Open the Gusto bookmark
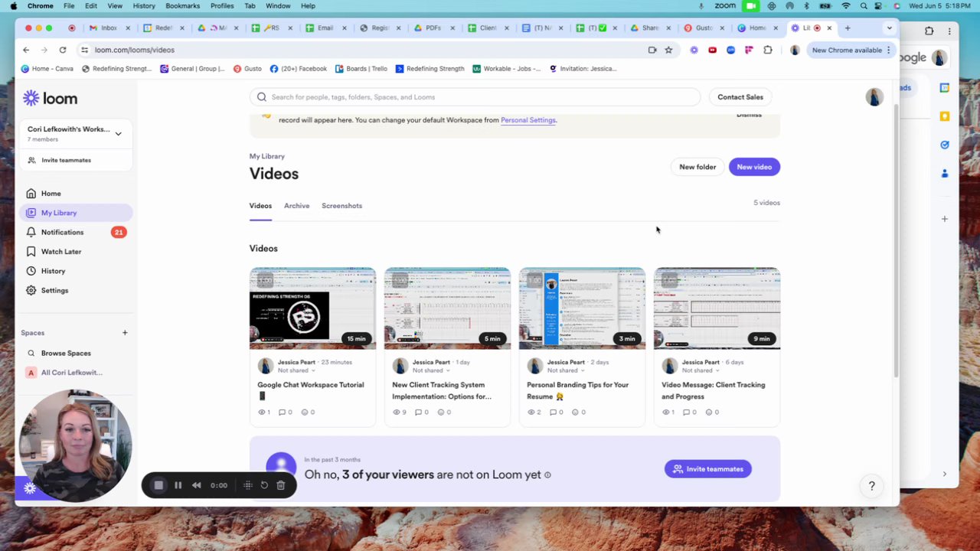980x551 pixels. pyautogui.click(x=247, y=69)
